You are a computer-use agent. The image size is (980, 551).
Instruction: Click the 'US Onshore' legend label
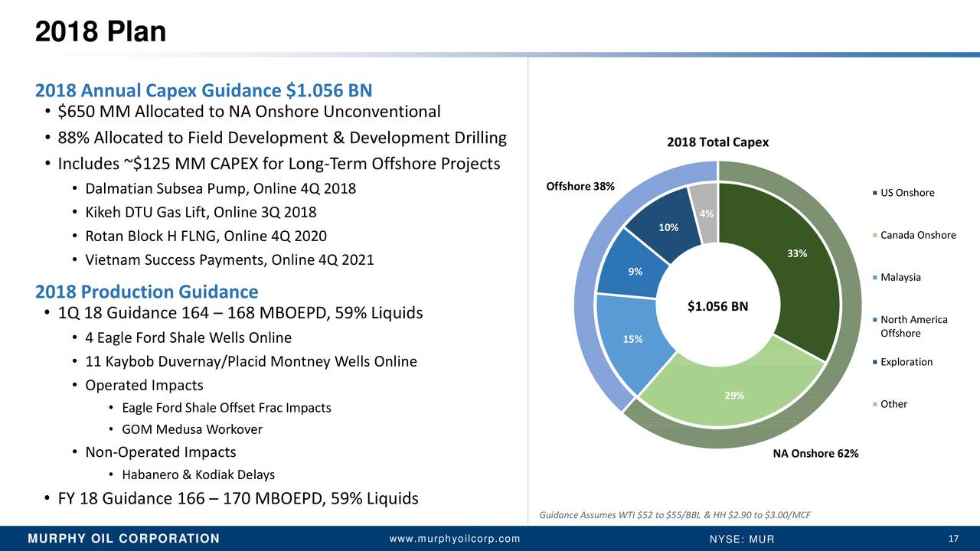tap(907, 193)
